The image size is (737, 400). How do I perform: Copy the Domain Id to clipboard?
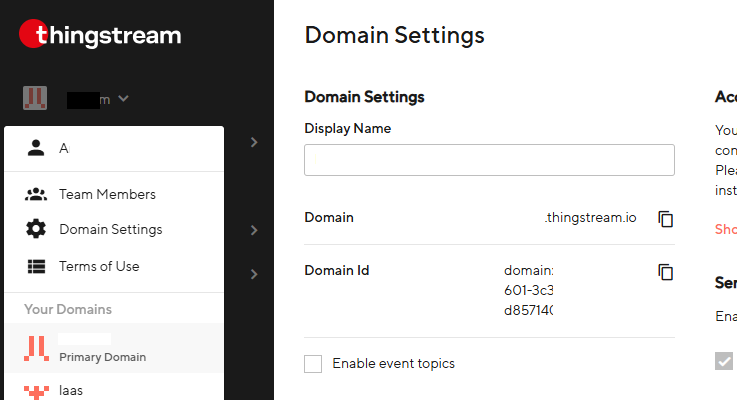point(666,272)
